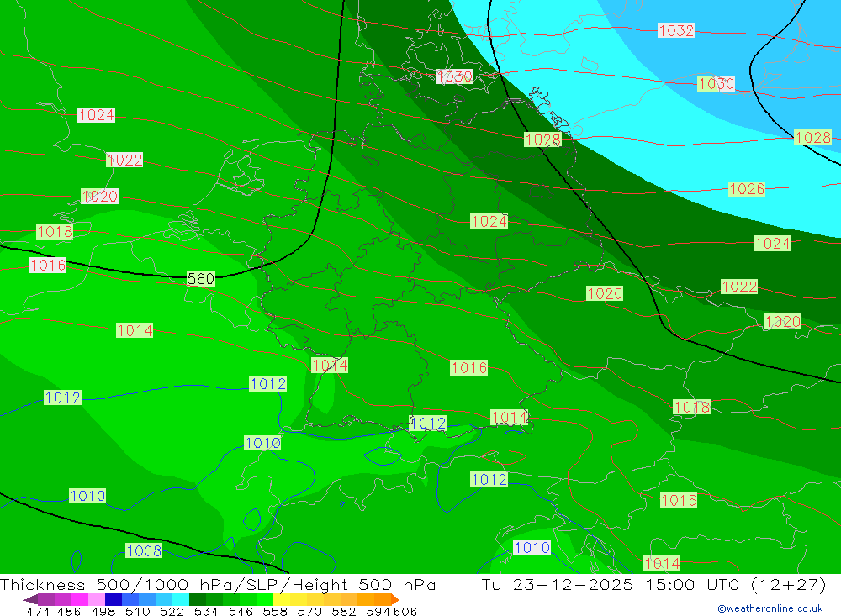This screenshot has width=841, height=616.
Task: Click the legend value 510
Action: pos(138,611)
